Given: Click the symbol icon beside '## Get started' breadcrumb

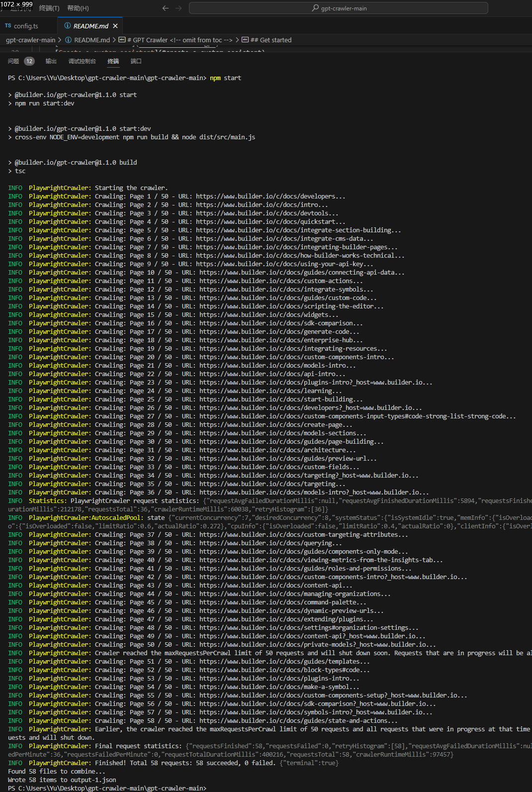Looking at the screenshot, I should 245,40.
